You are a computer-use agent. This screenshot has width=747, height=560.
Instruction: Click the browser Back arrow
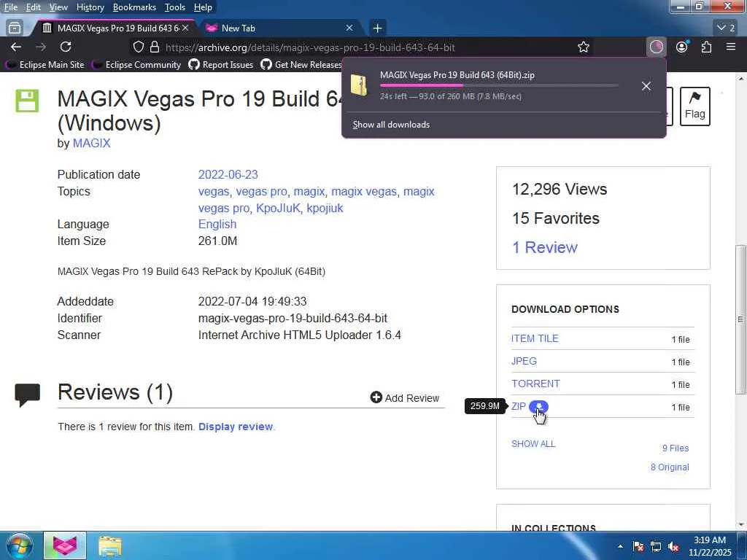click(16, 47)
